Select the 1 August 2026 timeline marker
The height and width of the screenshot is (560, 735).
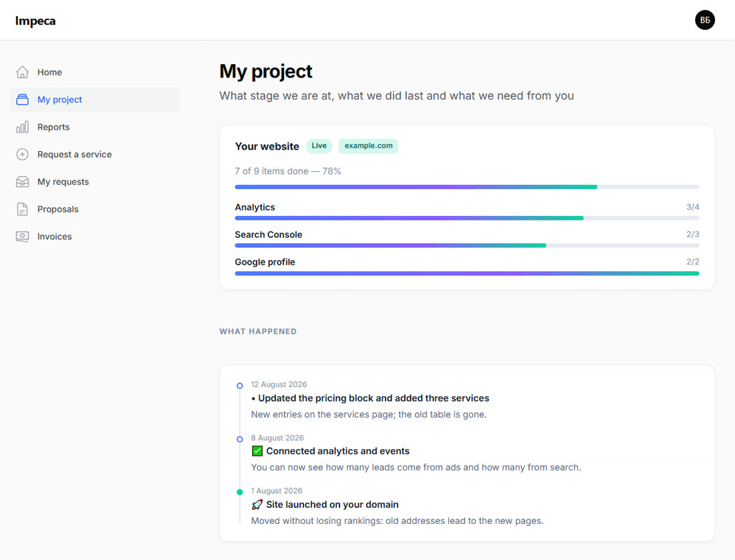click(239, 492)
